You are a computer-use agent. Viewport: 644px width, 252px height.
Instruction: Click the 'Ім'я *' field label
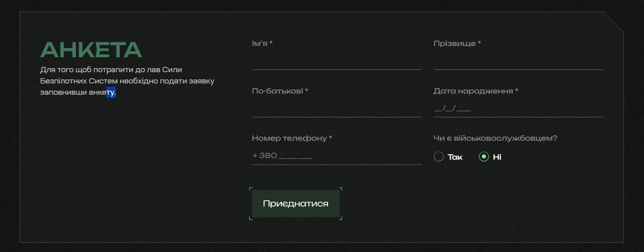point(262,43)
